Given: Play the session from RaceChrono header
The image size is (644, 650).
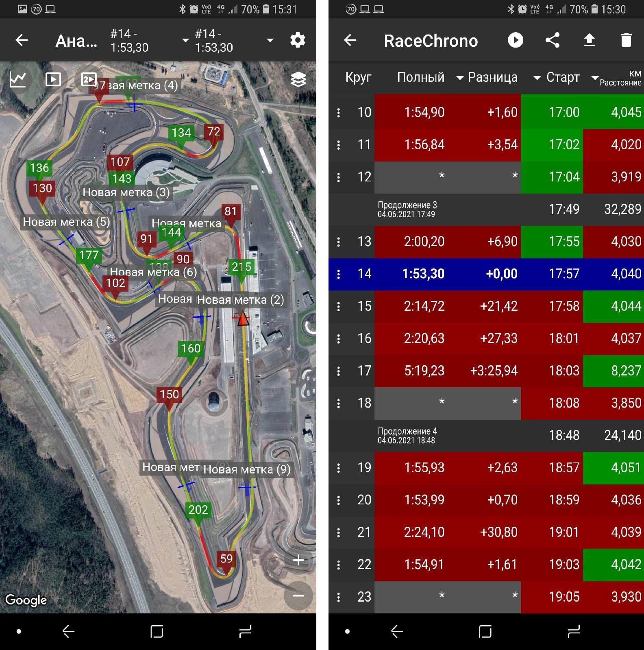Looking at the screenshot, I should click(516, 40).
